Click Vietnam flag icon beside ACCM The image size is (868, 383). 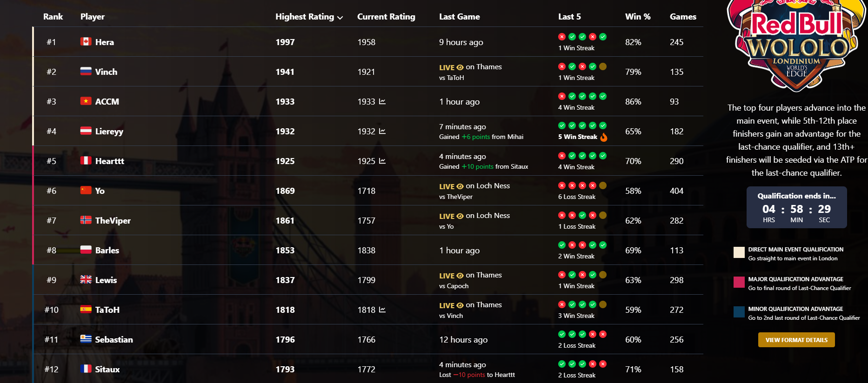(x=86, y=101)
